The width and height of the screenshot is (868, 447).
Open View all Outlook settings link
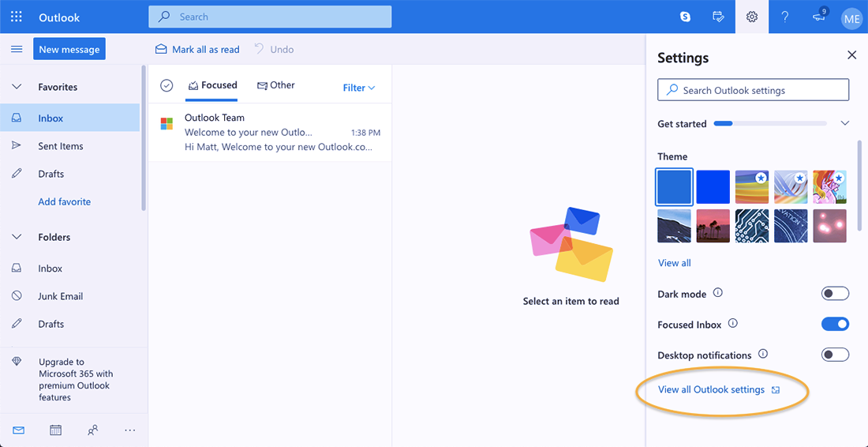tap(711, 389)
